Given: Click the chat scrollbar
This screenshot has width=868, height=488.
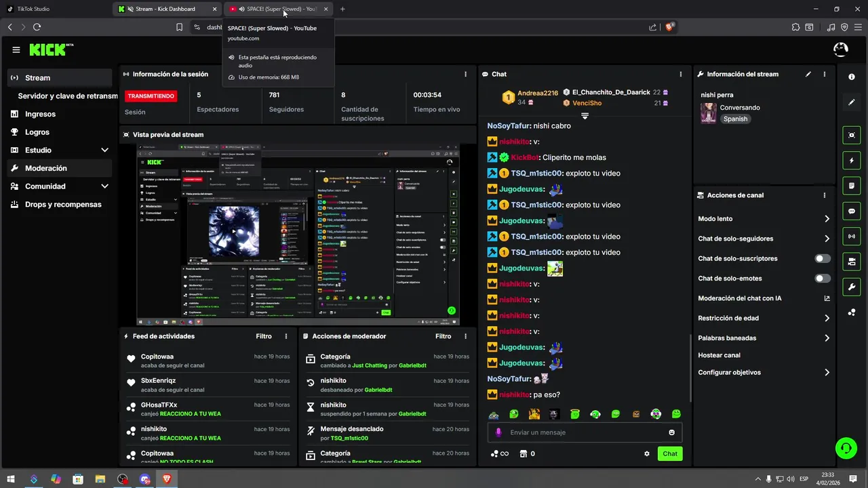Looking at the screenshot, I should point(690,368).
